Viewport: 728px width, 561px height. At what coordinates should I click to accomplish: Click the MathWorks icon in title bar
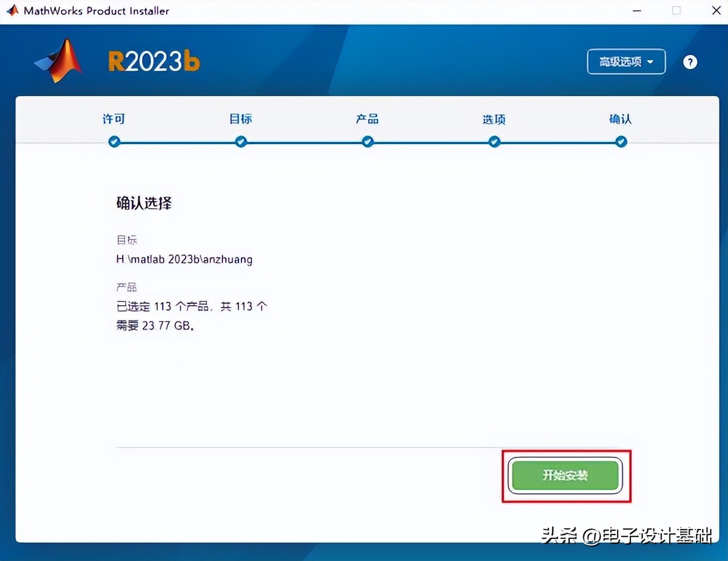(x=12, y=11)
